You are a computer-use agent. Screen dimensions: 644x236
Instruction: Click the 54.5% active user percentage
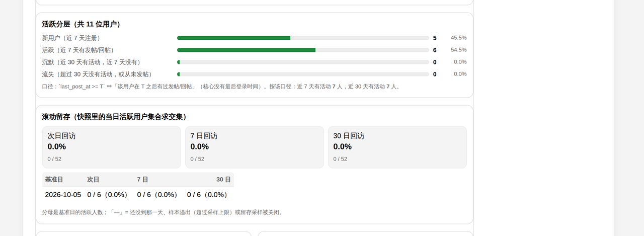(x=458, y=50)
